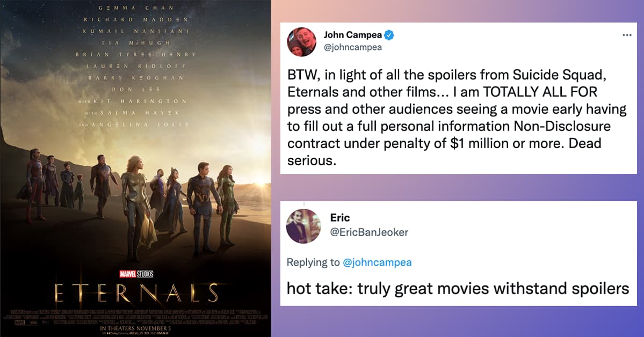Image resolution: width=644 pixels, height=337 pixels.
Task: Click the blue verified badge
Action: [x=389, y=35]
